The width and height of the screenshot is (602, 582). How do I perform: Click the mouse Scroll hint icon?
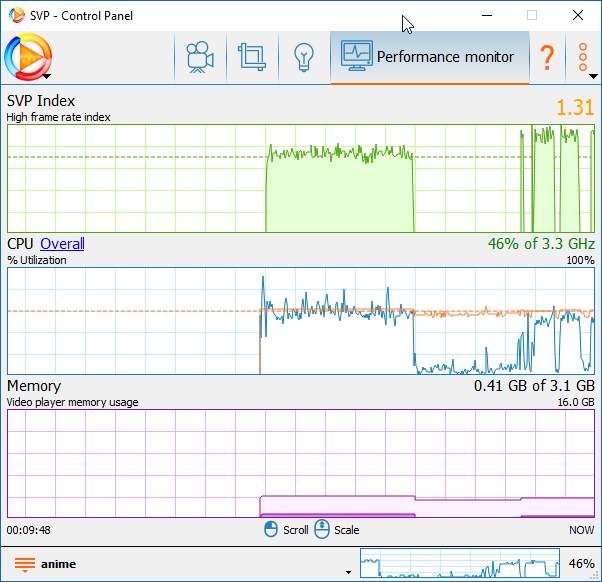pyautogui.click(x=271, y=530)
